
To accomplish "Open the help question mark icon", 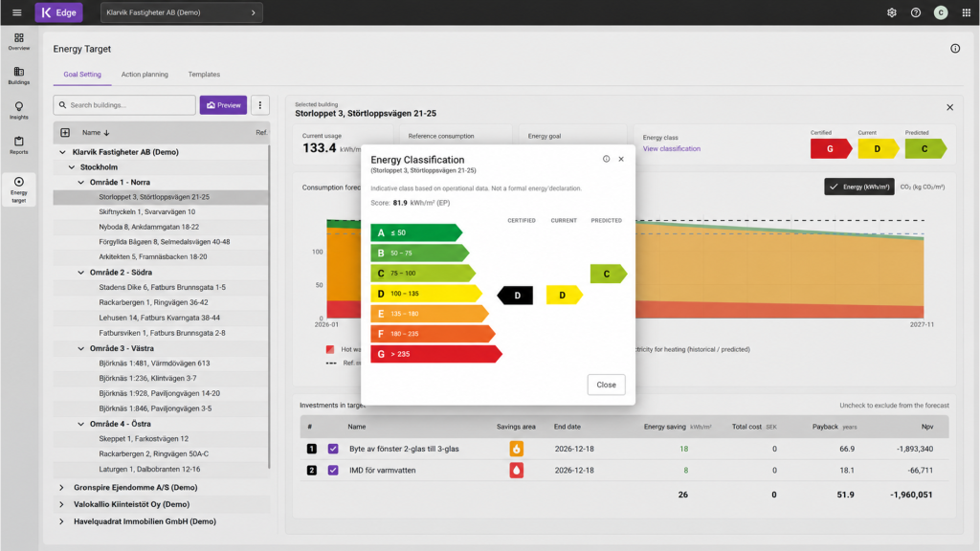I will pos(916,12).
